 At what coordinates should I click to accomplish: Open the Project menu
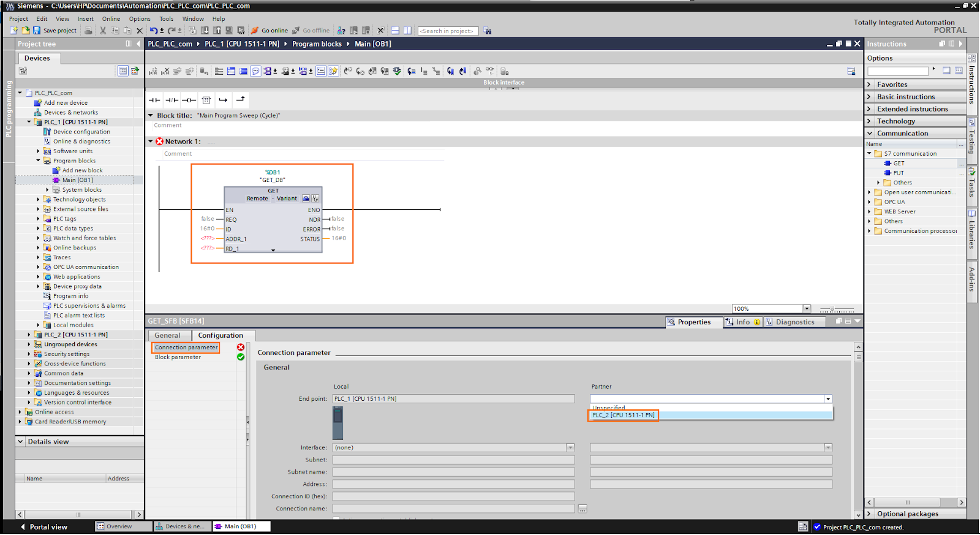coord(18,19)
